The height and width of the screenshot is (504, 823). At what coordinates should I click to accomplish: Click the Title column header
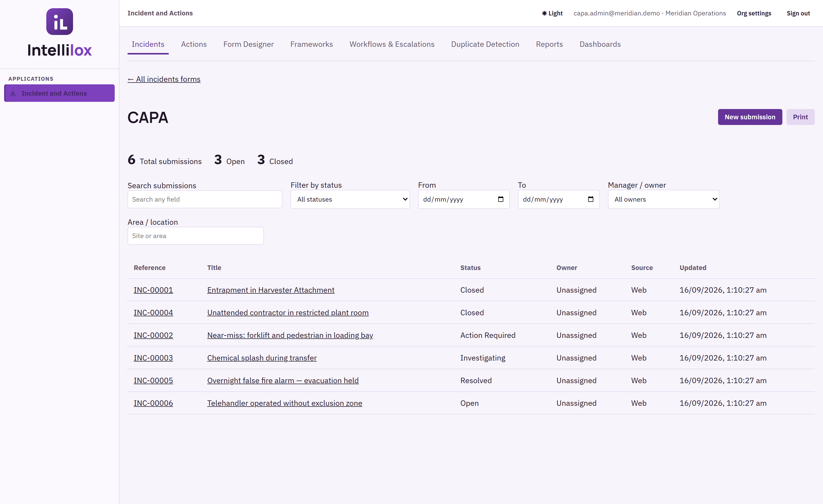pos(214,268)
